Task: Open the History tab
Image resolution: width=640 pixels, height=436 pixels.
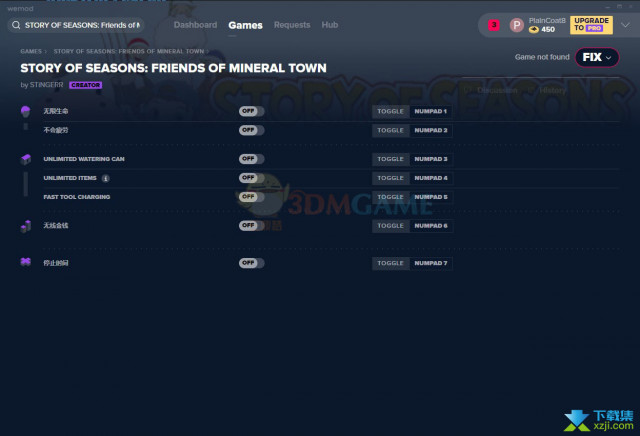Action: click(547, 90)
